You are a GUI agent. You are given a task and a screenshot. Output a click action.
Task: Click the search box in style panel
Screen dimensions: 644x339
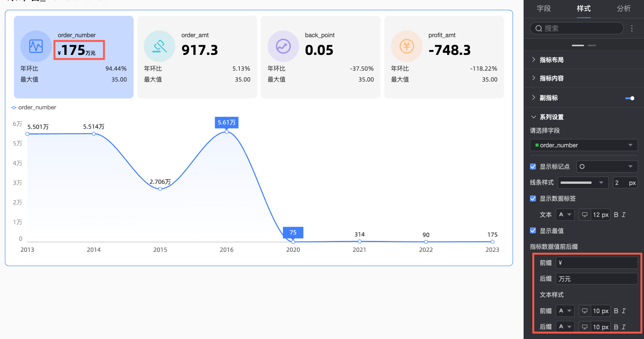coord(577,29)
